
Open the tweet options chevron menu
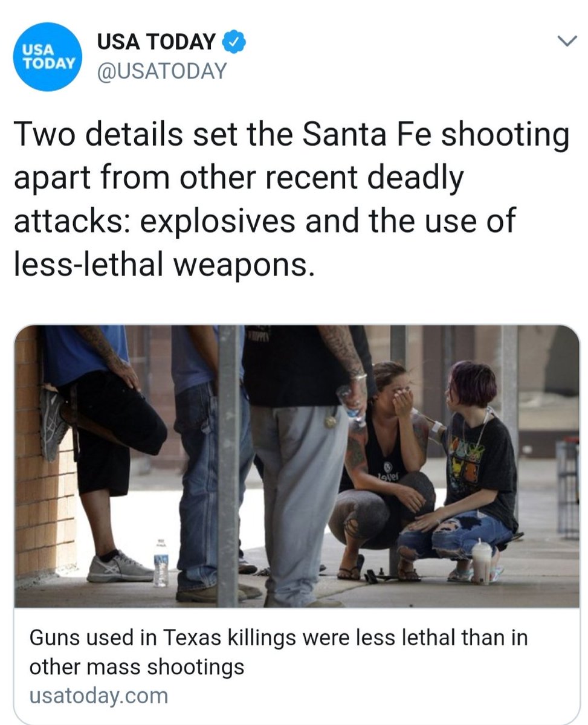point(566,42)
